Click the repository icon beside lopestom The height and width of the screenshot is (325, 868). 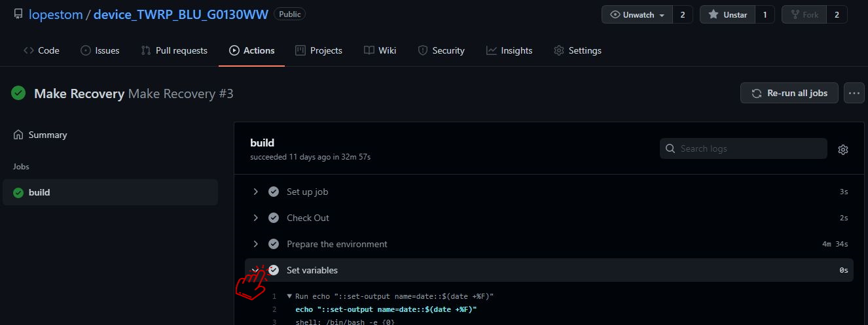[x=18, y=14]
